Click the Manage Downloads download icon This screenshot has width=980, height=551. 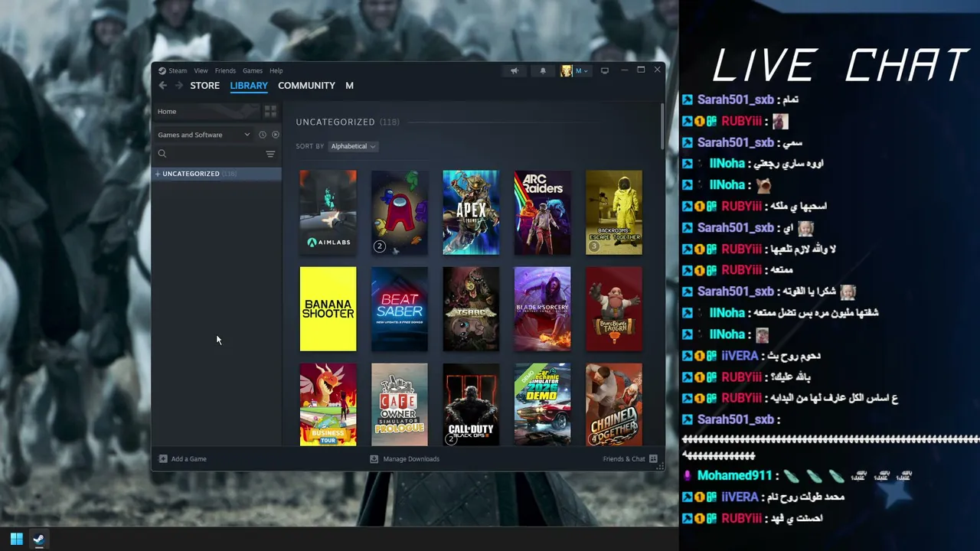pyautogui.click(x=374, y=459)
